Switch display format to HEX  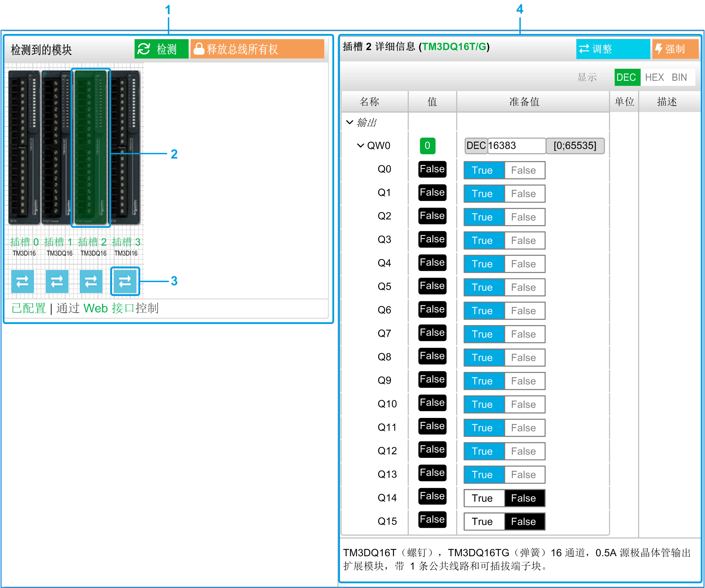(654, 78)
